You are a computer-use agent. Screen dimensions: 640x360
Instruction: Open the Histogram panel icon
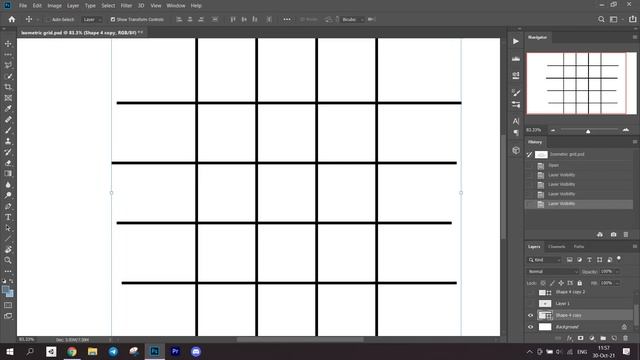pos(516,59)
